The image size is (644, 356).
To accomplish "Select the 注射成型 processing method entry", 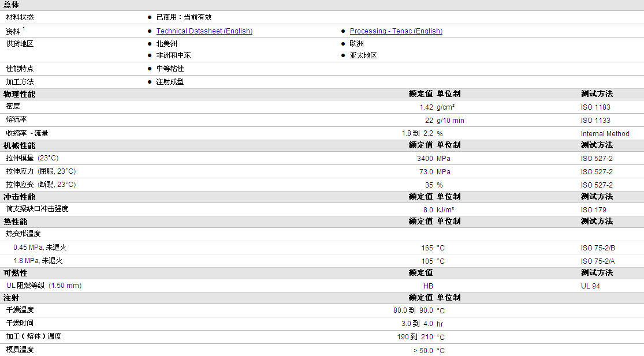I will pyautogui.click(x=170, y=82).
